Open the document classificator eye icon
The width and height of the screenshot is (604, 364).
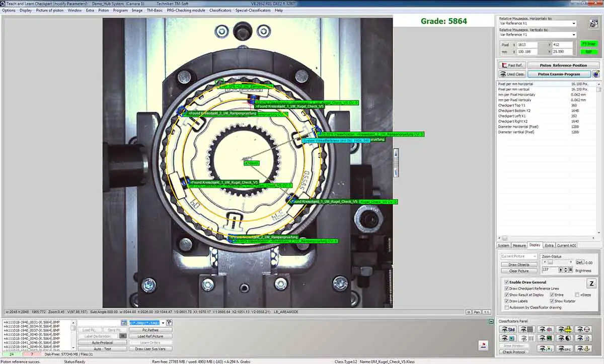pyautogui.click(x=583, y=338)
